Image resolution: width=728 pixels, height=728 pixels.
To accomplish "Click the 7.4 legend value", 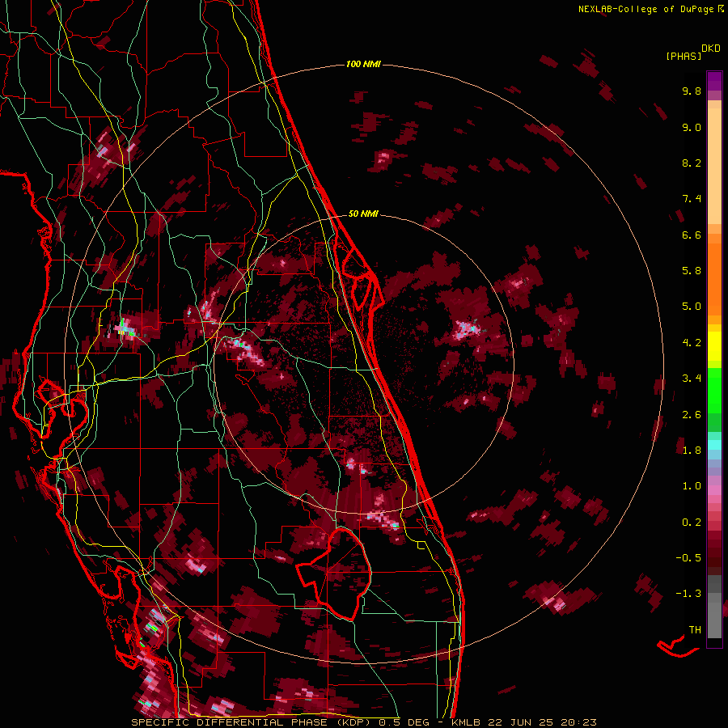I will (692, 199).
